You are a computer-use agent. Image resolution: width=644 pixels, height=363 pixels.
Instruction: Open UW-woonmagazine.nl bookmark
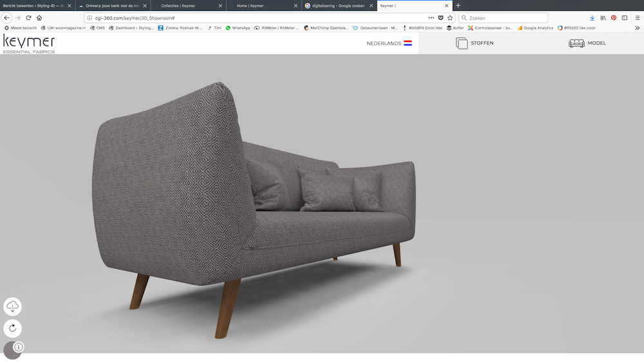63,28
